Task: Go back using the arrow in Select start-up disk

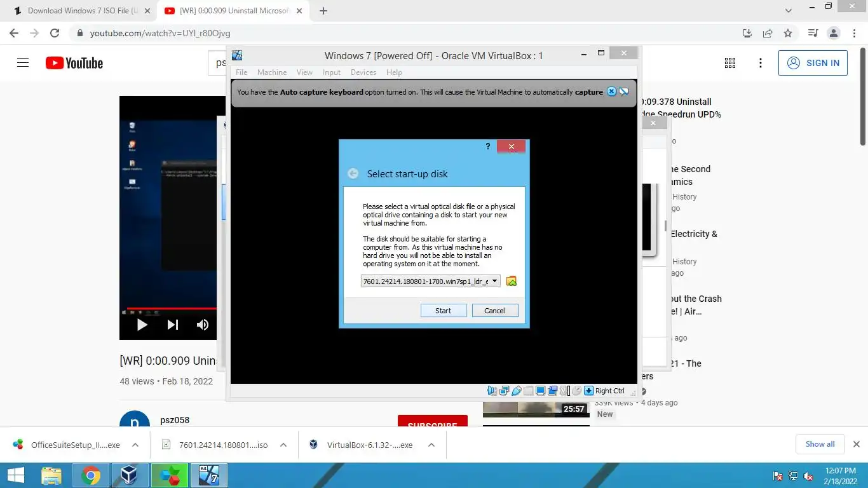Action: [x=353, y=173]
